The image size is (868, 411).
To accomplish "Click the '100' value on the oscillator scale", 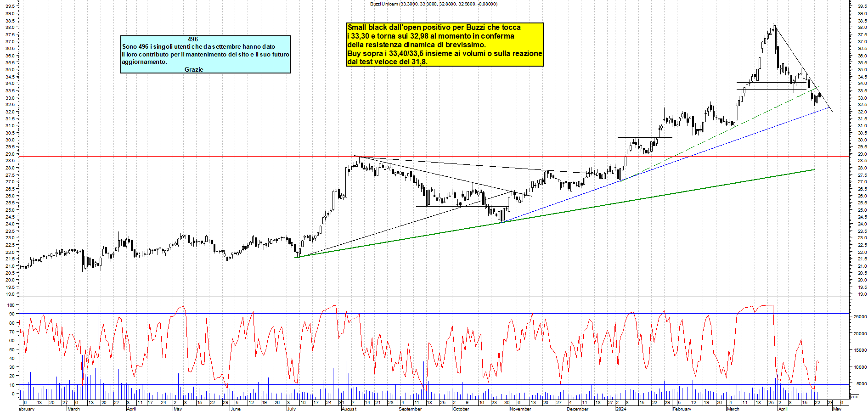I will click(x=10, y=305).
